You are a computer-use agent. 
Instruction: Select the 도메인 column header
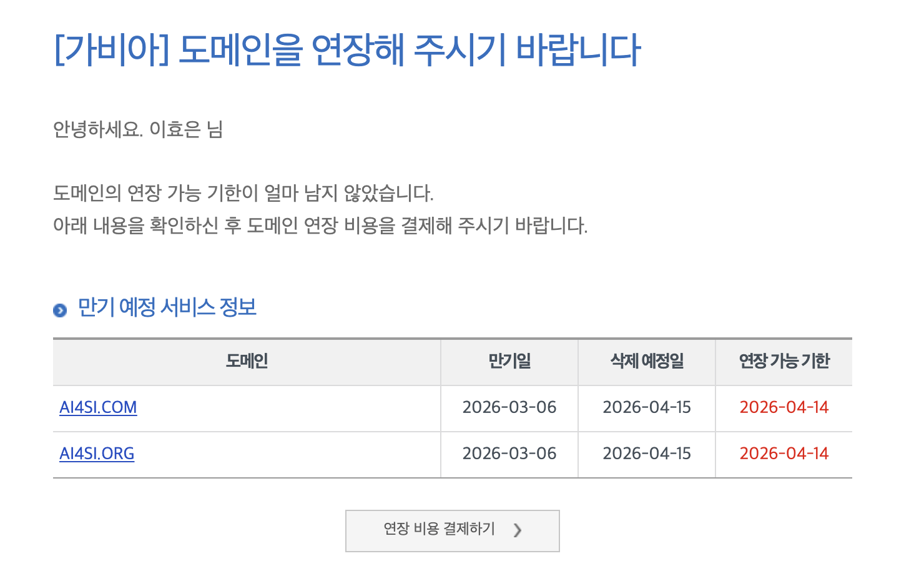[247, 360]
